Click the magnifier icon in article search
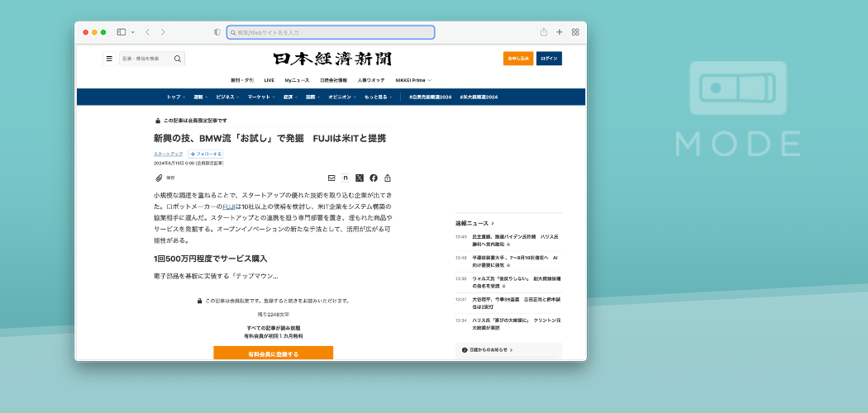The height and width of the screenshot is (413, 868). tap(178, 59)
